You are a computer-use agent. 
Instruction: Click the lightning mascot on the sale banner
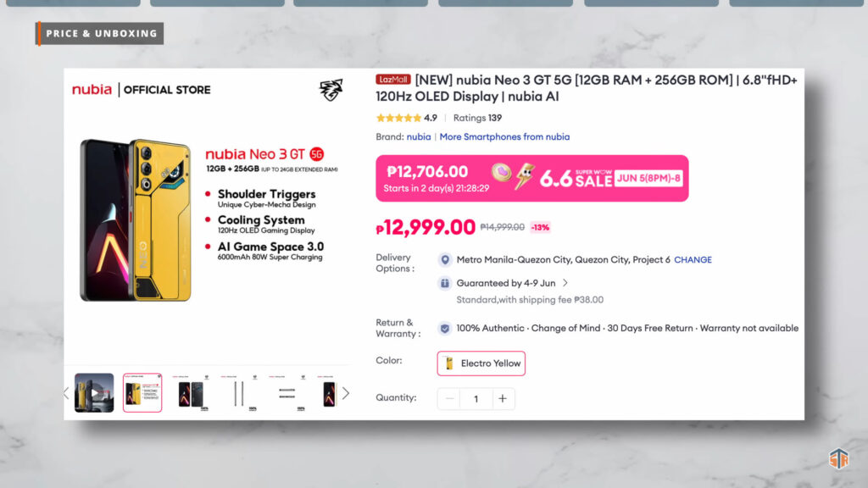526,175
